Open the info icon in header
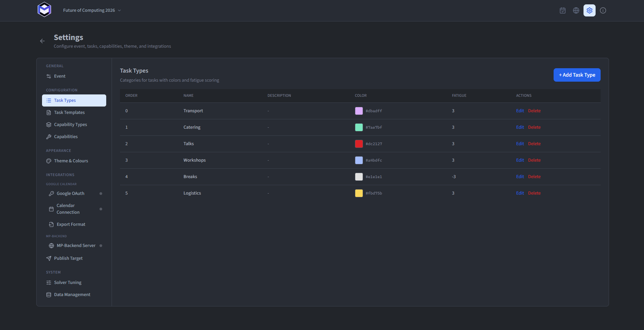The width and height of the screenshot is (644, 330). click(x=603, y=10)
